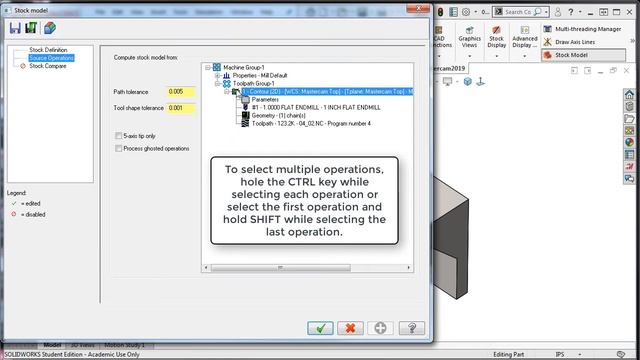Click the Geometry icon in operation tree
640x360 pixels.
click(x=245, y=116)
